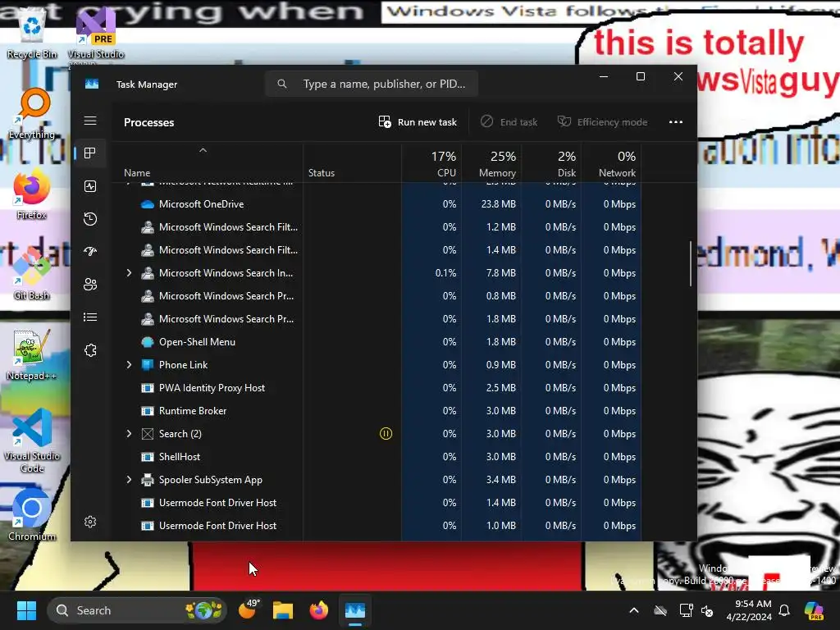Click the Efficiency mode button
This screenshot has width=840, height=630.
602,122
